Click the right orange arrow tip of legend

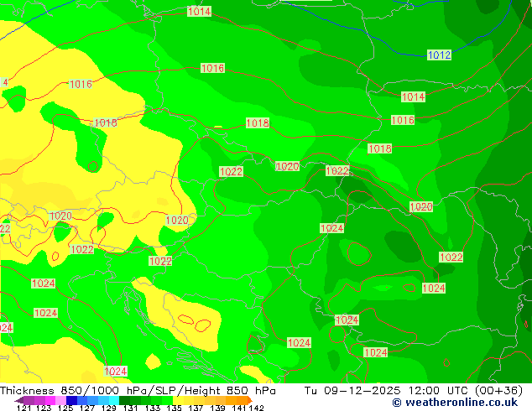tap(250, 400)
